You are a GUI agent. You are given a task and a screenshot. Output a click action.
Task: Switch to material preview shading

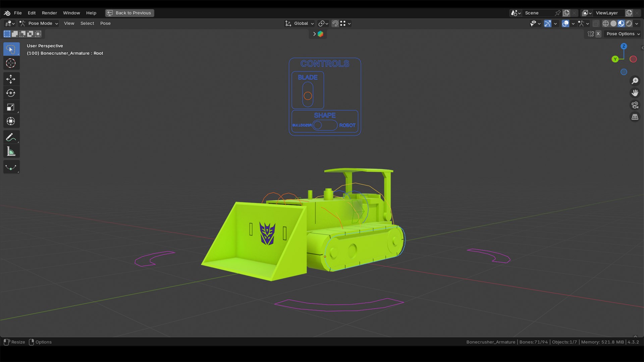click(x=621, y=23)
